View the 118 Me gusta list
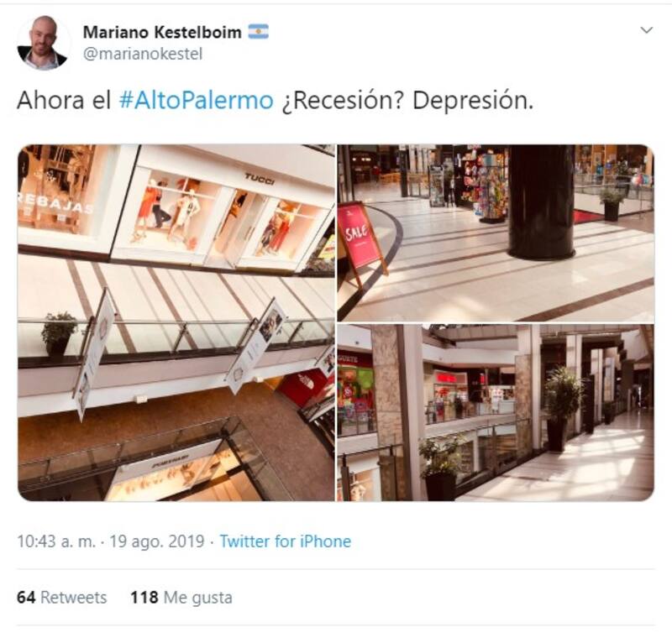The width and height of the screenshot is (672, 638). 181,598
